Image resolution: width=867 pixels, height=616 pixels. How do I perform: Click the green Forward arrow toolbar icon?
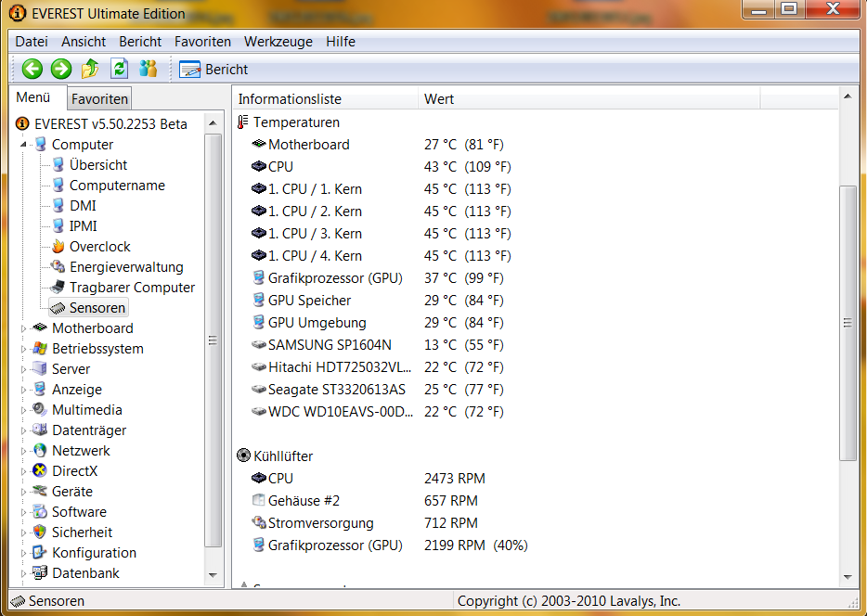pos(61,69)
